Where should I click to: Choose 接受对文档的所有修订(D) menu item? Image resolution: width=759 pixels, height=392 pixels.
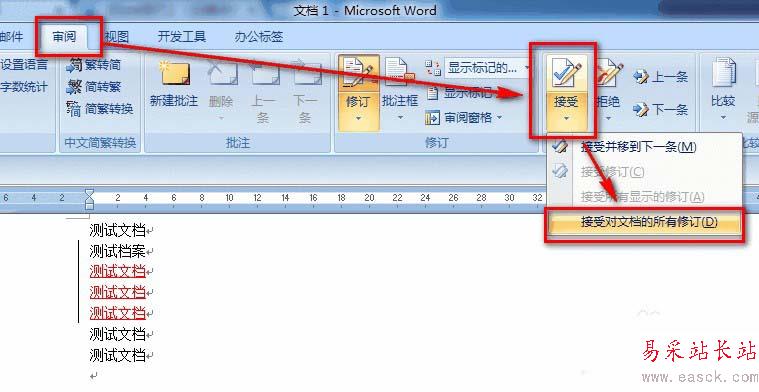(644, 222)
